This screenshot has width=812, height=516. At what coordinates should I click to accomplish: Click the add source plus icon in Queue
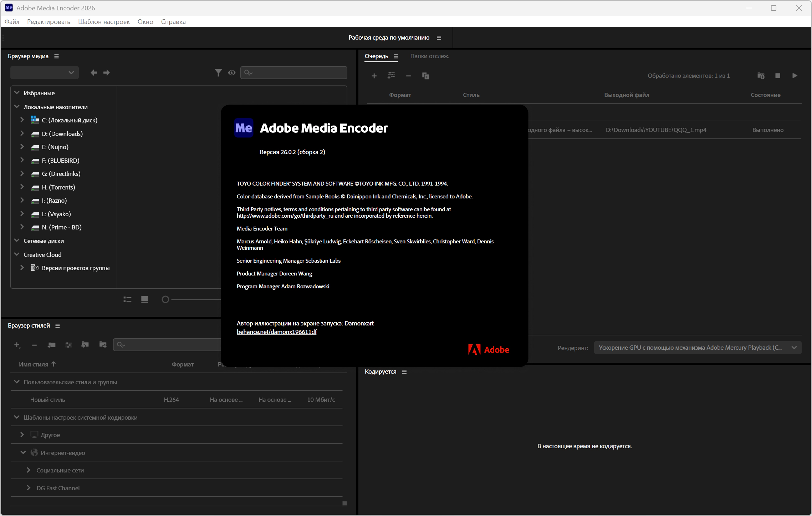pyautogui.click(x=374, y=76)
